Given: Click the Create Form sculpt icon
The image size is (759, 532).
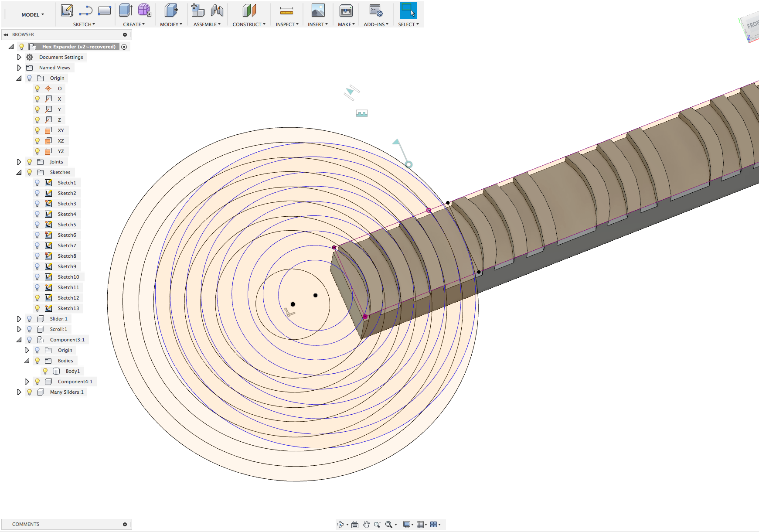Looking at the screenshot, I should 144,10.
